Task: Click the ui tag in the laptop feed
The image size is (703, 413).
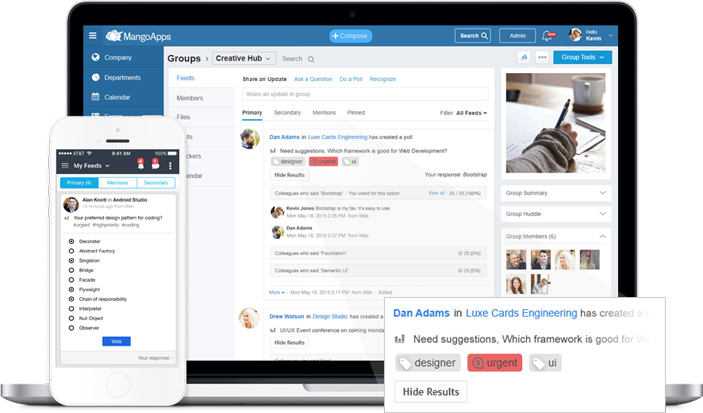Action: [x=350, y=161]
